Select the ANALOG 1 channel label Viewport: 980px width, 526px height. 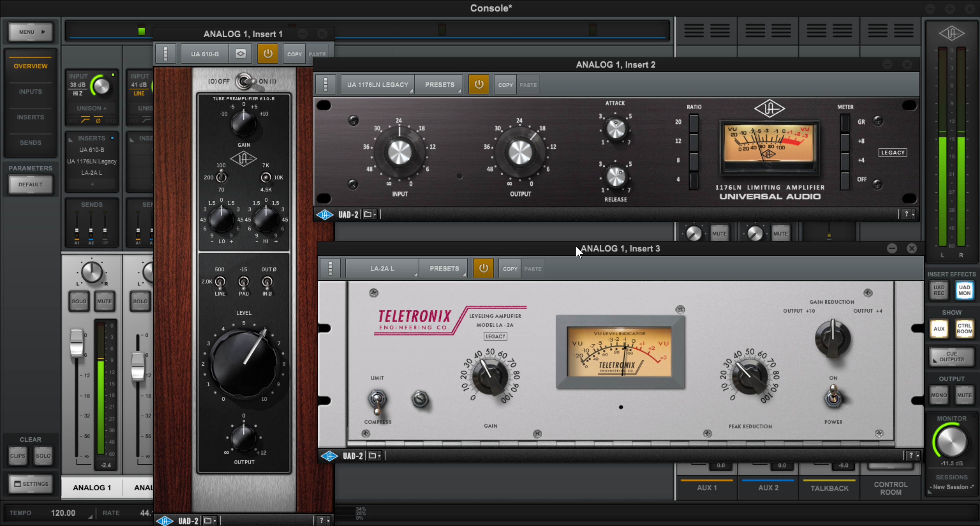[92, 487]
